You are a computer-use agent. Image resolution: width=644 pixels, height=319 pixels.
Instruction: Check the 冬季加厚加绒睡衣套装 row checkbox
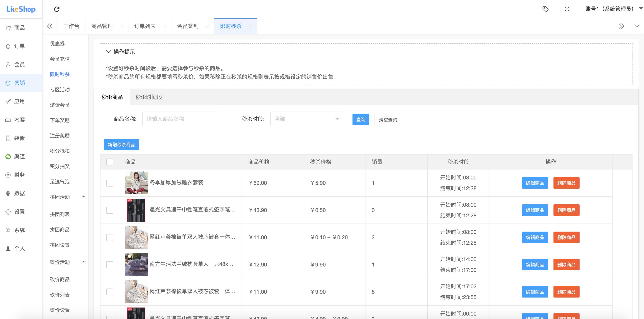(x=110, y=183)
